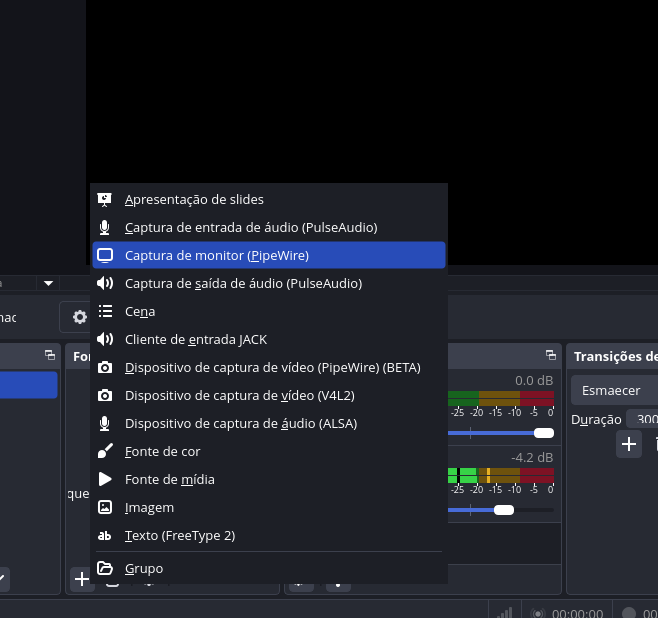Click the JACK client speaker icon

105,339
